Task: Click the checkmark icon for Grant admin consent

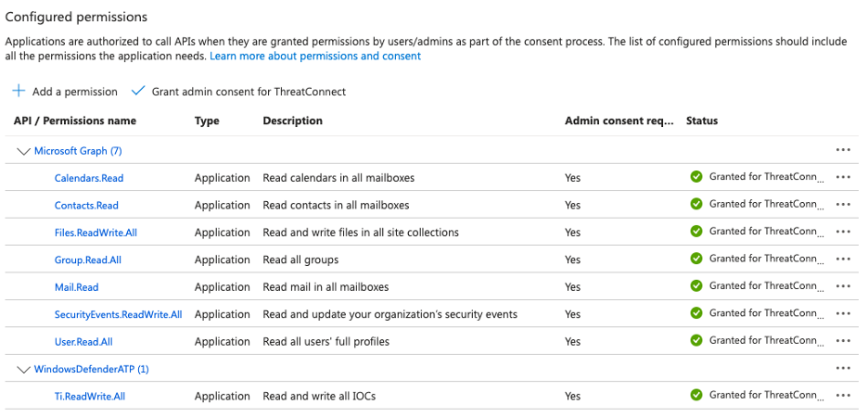Action: click(138, 91)
